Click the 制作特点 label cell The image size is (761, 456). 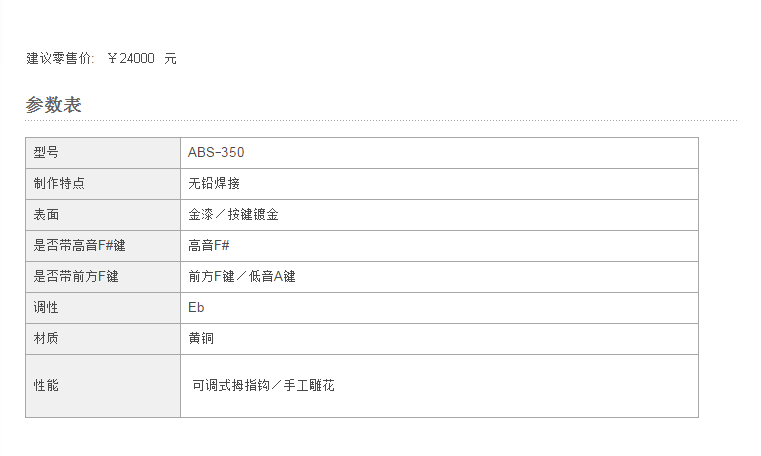(x=103, y=184)
